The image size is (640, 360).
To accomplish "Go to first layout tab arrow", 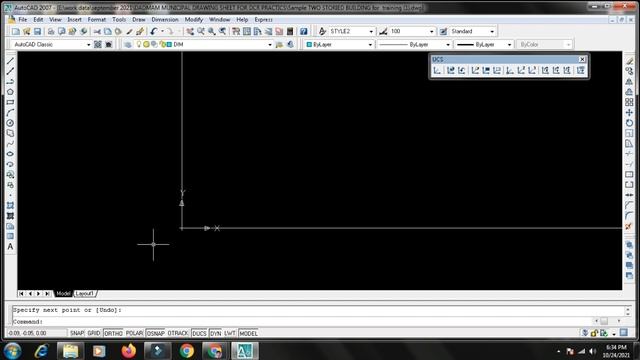I will [x=21, y=293].
